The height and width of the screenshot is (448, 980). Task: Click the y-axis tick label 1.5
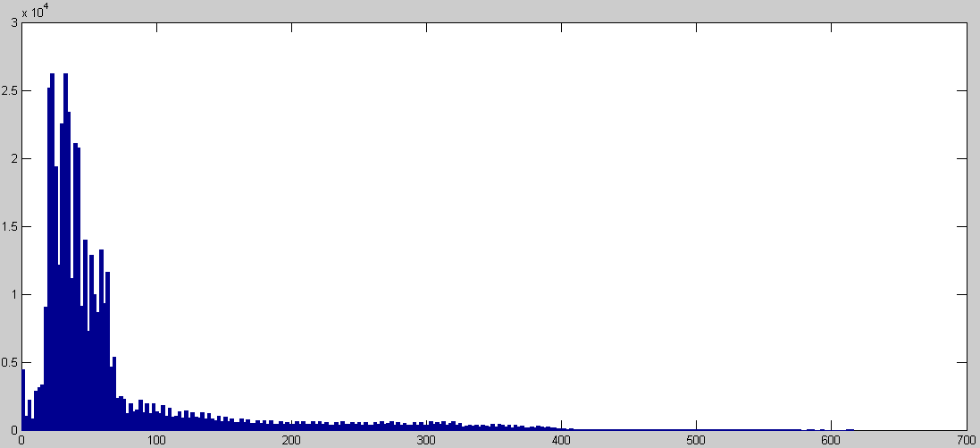(x=10, y=227)
